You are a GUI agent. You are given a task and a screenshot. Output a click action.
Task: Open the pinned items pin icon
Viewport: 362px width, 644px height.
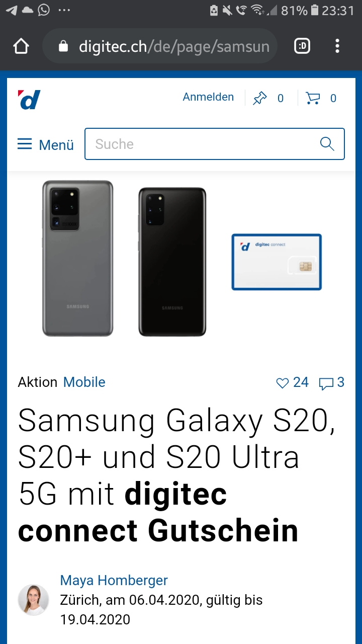(x=260, y=98)
